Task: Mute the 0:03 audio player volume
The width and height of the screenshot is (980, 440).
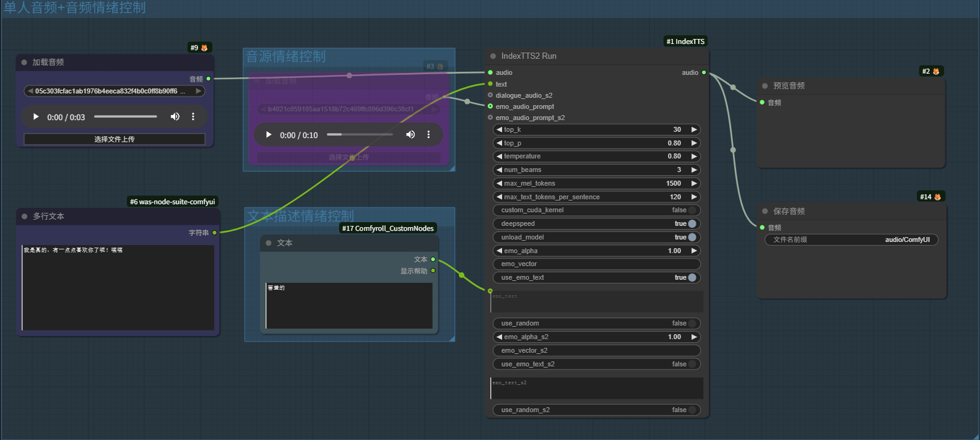Action: [x=175, y=117]
